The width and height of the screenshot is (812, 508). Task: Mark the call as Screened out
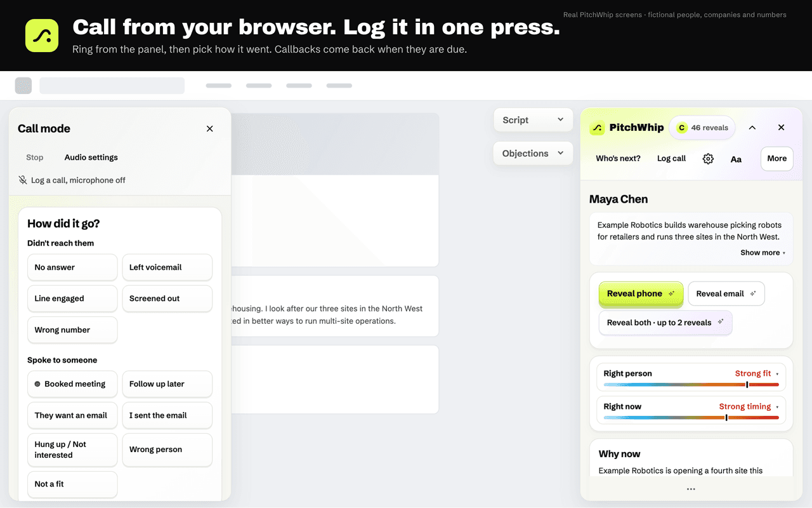click(x=167, y=298)
